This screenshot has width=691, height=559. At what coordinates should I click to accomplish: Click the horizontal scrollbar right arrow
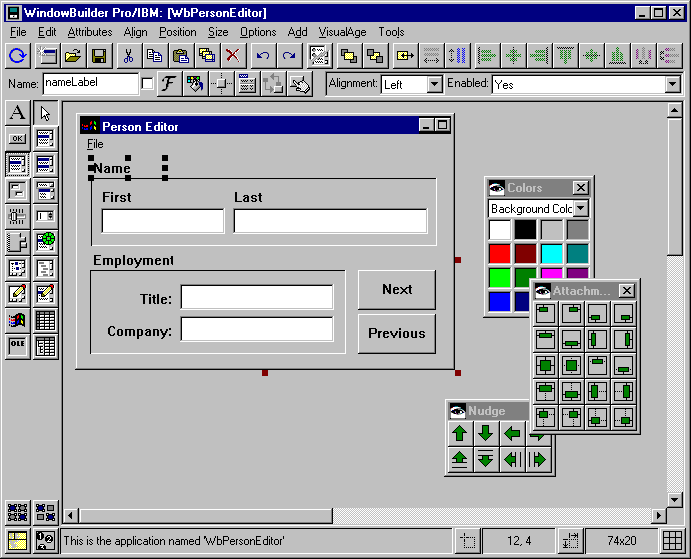pyautogui.click(x=658, y=515)
